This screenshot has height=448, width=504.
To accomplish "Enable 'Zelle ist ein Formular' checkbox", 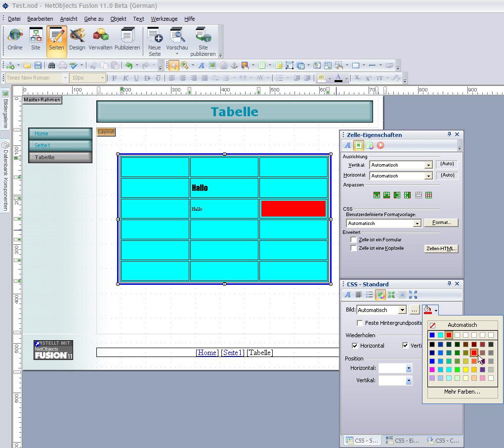I will 353,240.
